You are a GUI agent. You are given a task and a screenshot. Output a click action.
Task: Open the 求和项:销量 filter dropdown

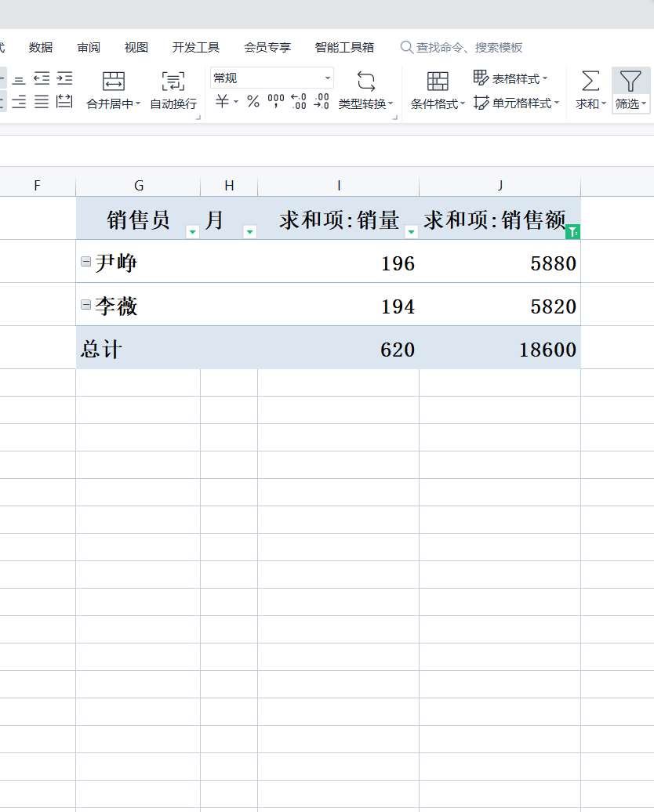[x=411, y=232]
